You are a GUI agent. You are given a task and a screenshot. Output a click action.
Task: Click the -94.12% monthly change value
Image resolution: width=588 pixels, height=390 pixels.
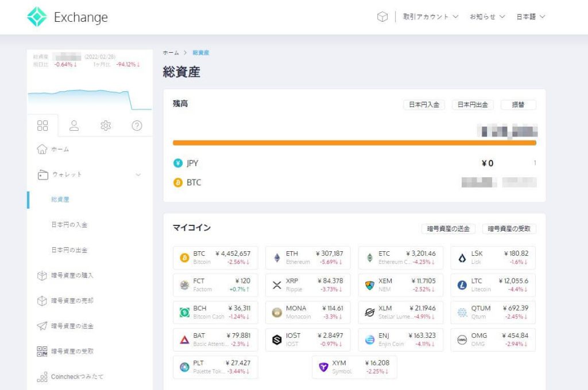point(128,64)
